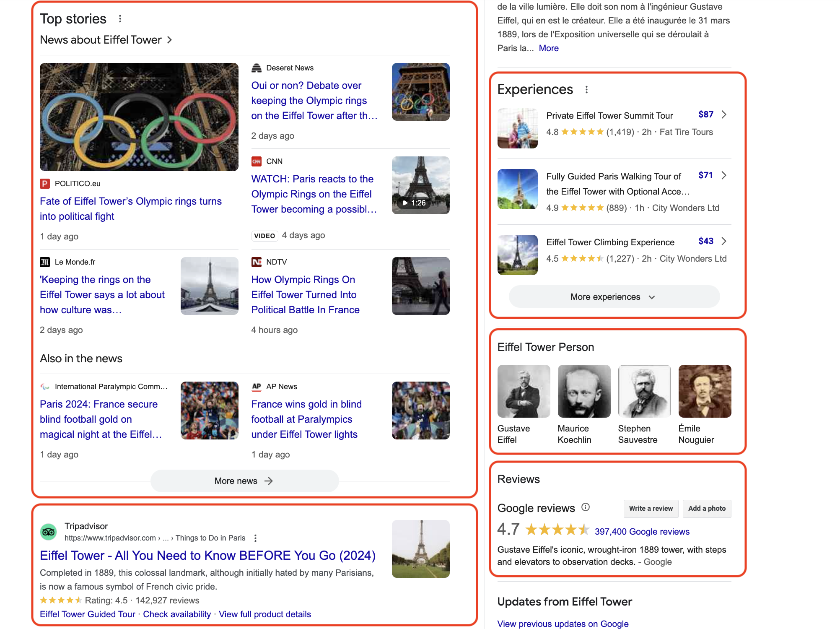This screenshot has width=840, height=629.
Task: Click AP News football celebration thumbnail
Action: click(x=420, y=411)
